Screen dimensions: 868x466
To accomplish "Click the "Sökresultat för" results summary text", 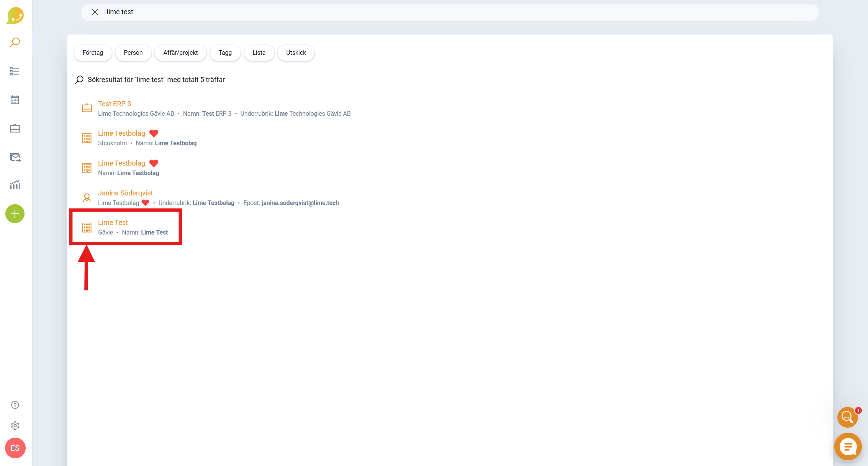I will 156,80.
